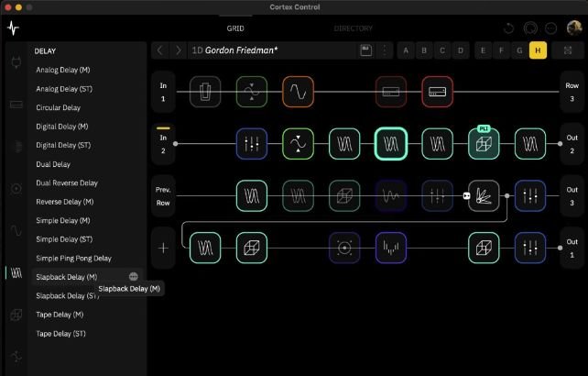Activate scene E
The width and height of the screenshot is (588, 376).
coord(483,50)
